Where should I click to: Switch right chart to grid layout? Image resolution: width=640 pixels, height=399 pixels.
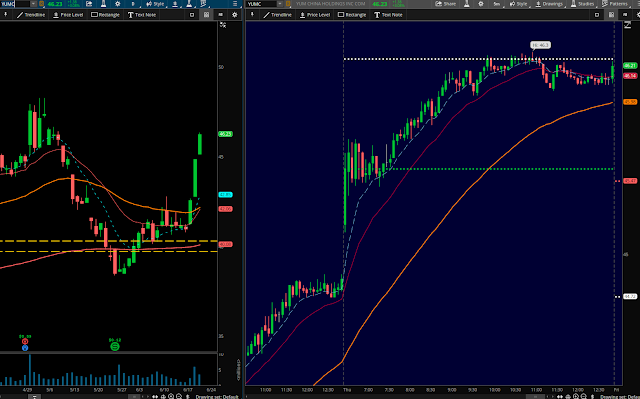coord(611,15)
